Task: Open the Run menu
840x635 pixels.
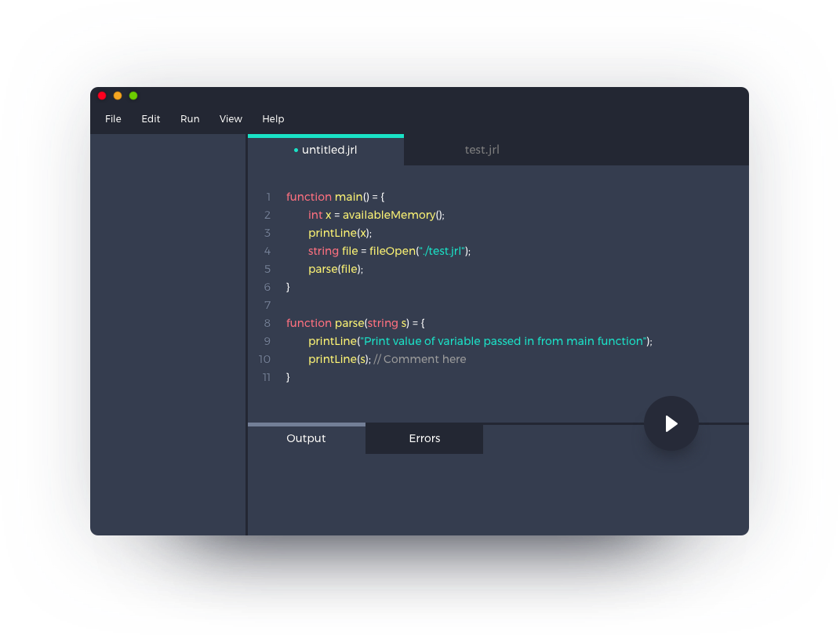Action: [190, 119]
